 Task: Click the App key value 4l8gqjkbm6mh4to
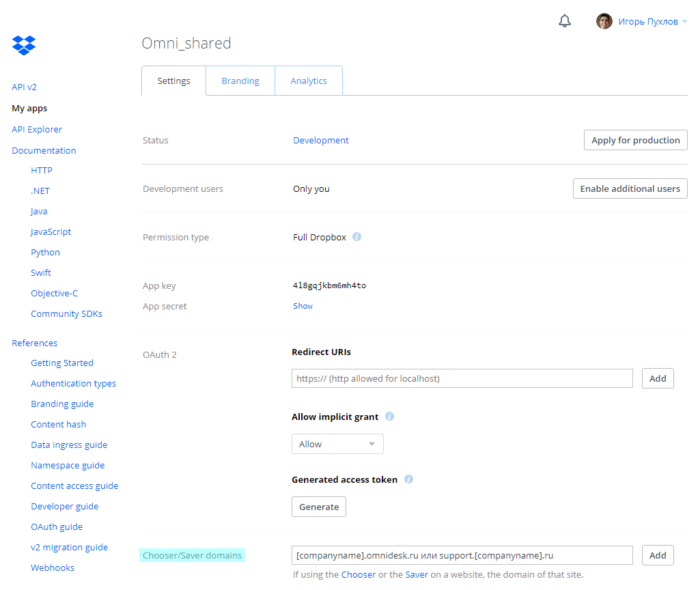(x=329, y=285)
